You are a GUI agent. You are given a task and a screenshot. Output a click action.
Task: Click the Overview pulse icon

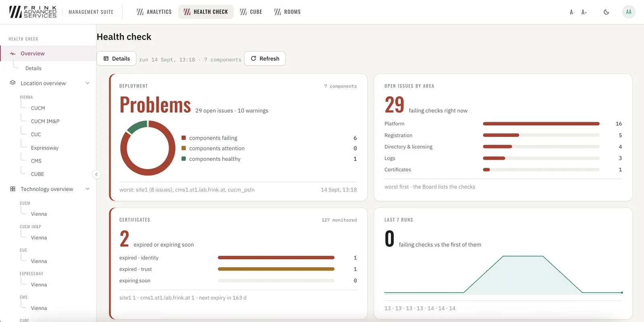click(13, 54)
